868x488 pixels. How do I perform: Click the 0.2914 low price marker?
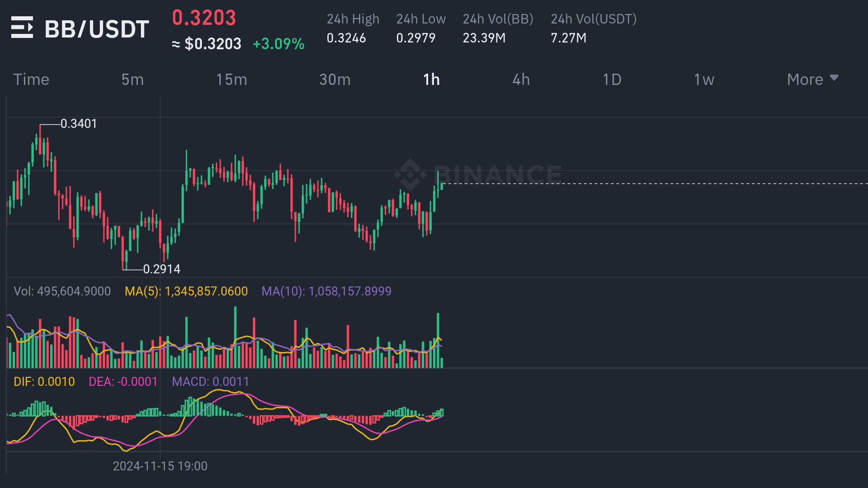[162, 269]
